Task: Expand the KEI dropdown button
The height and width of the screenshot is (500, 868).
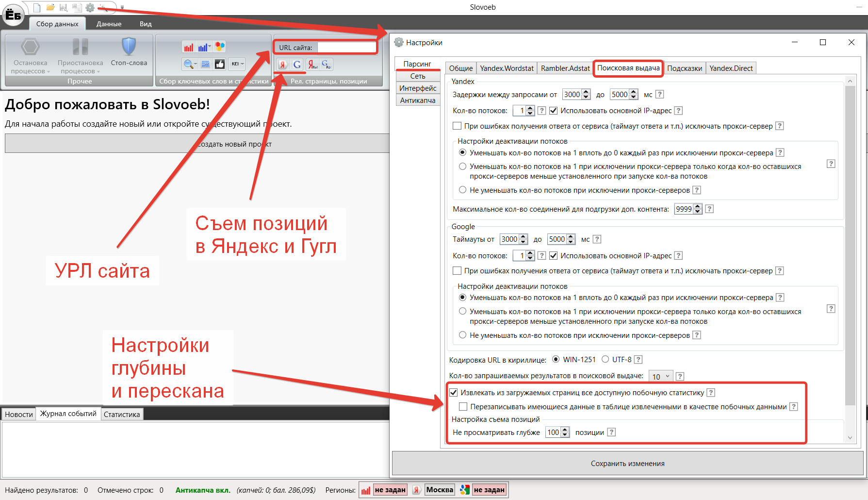Action: [x=237, y=64]
